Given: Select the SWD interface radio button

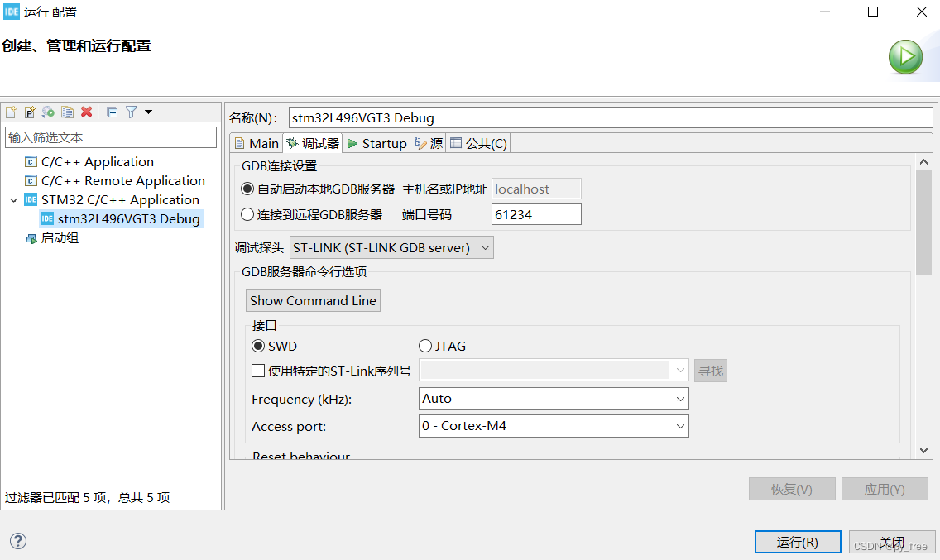Looking at the screenshot, I should click(x=258, y=346).
